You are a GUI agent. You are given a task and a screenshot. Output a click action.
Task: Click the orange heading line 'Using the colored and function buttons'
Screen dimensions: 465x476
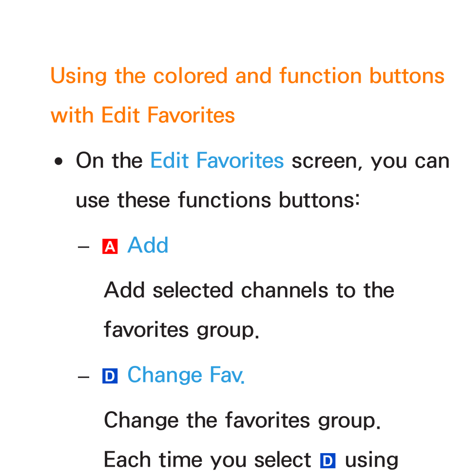[247, 76]
